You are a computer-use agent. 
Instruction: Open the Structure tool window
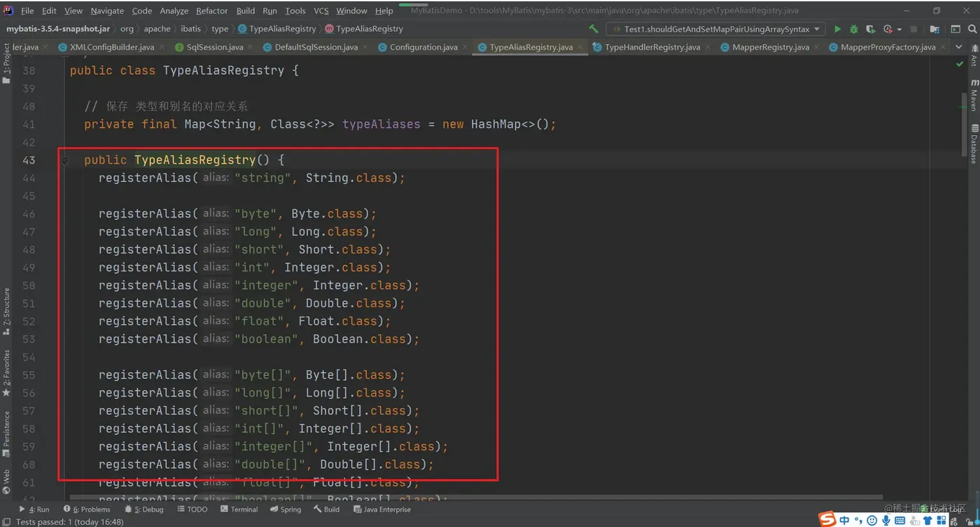(6, 312)
